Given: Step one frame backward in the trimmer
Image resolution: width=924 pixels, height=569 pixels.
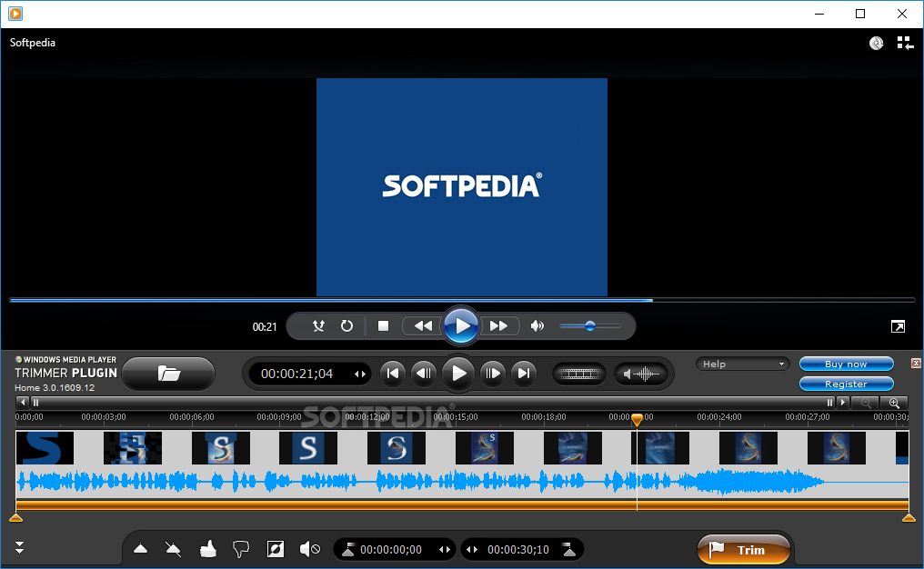Looking at the screenshot, I should 424,373.
